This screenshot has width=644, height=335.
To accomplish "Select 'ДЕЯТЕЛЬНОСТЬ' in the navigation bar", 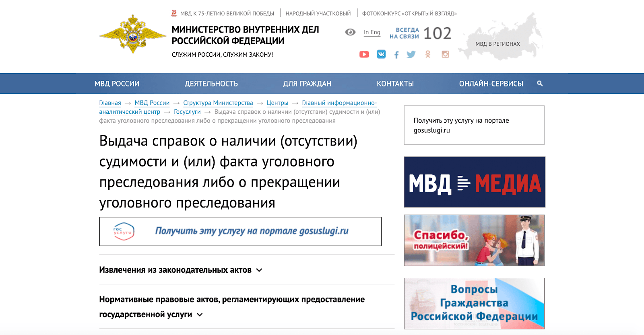I will (211, 84).
